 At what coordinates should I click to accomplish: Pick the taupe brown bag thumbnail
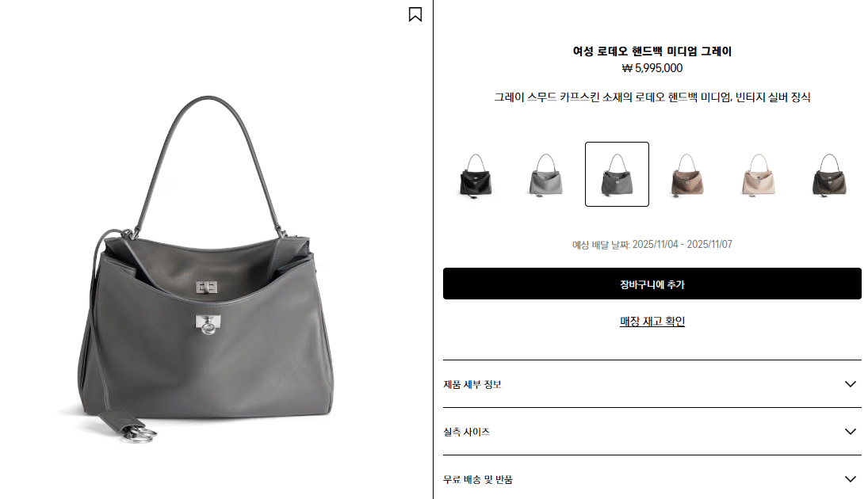pos(687,175)
